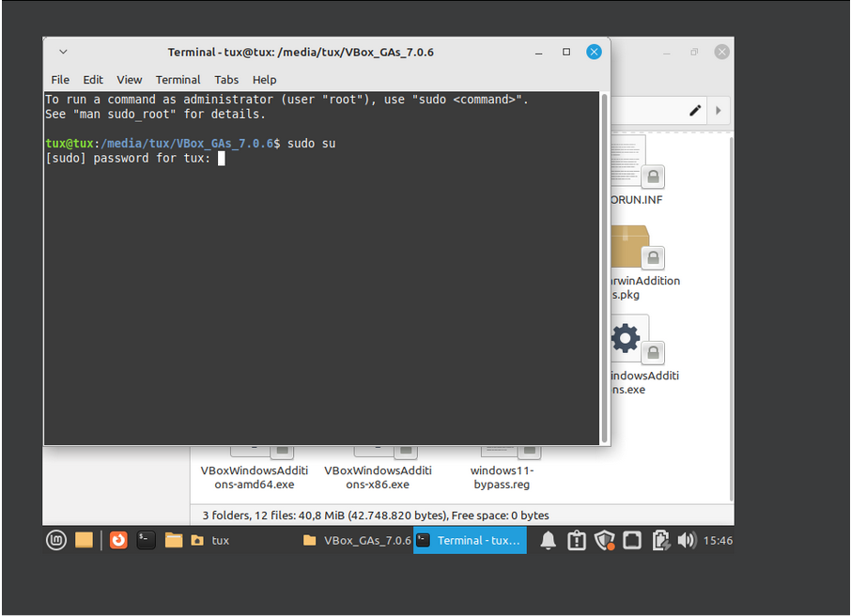Select the windows11-bypass.reg file name

click(x=502, y=478)
